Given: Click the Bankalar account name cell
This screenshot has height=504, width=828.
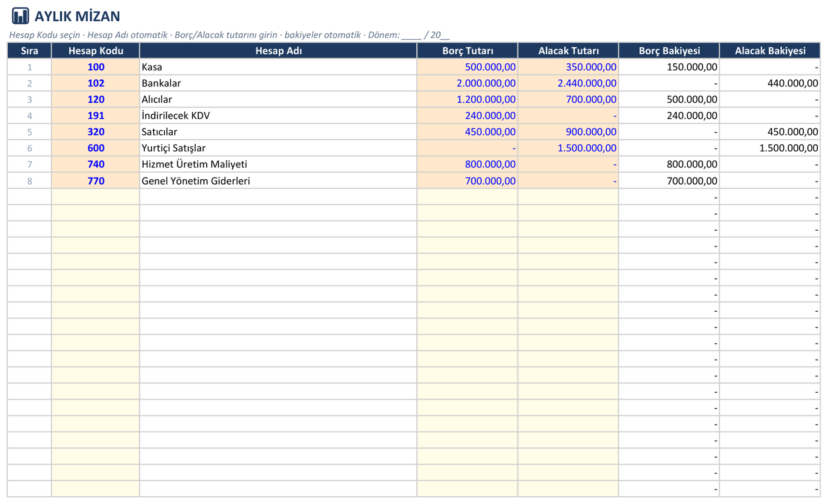Looking at the screenshot, I should [x=279, y=83].
